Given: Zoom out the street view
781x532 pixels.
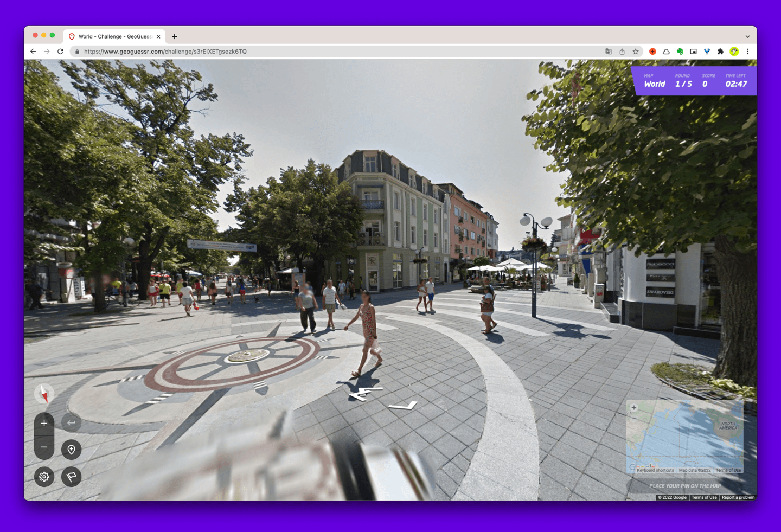Looking at the screenshot, I should pyautogui.click(x=44, y=447).
